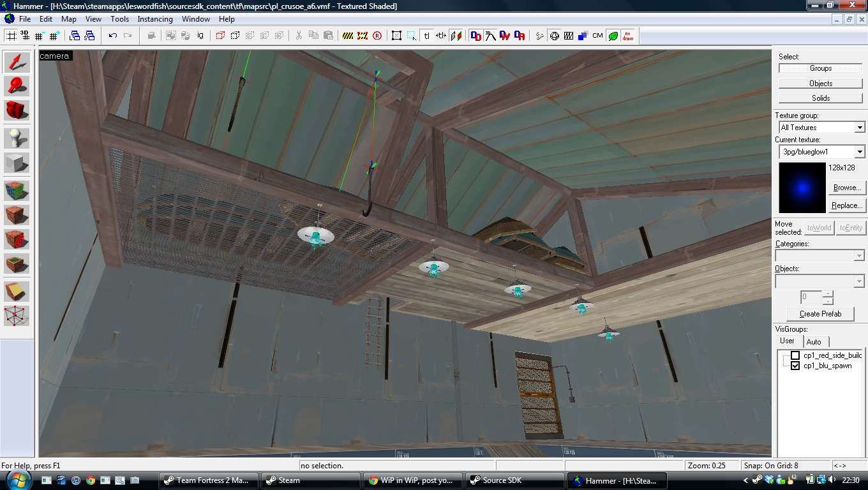Image resolution: width=868 pixels, height=490 pixels.
Task: Click the Apply Current Texture tool
Action: pyautogui.click(x=17, y=214)
